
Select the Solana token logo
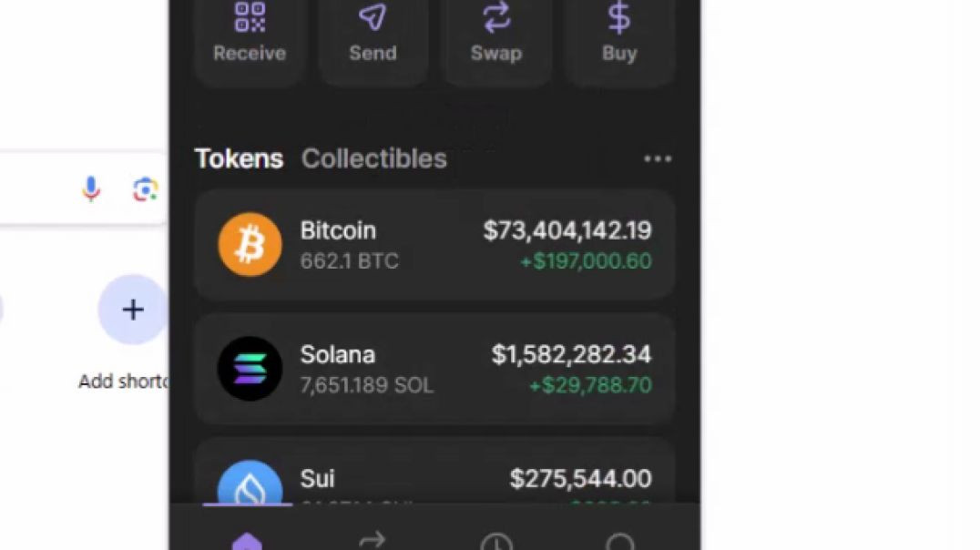click(x=250, y=368)
